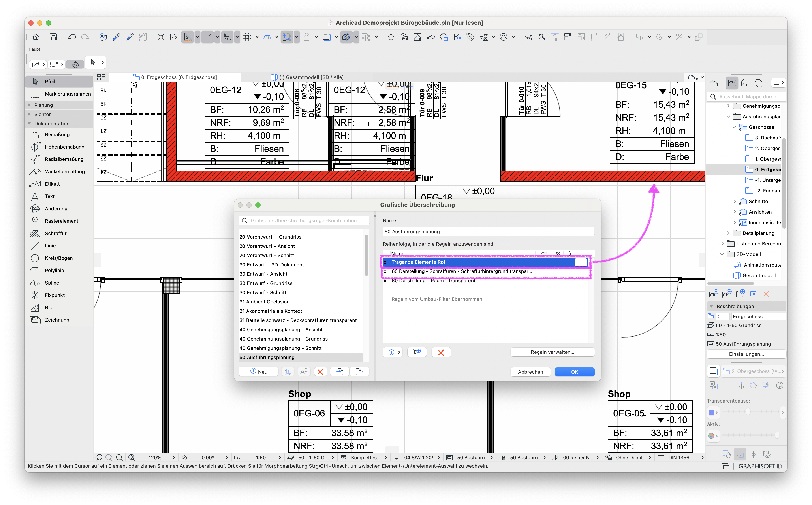Select the Höhenbemaßung tool

[x=59, y=147]
